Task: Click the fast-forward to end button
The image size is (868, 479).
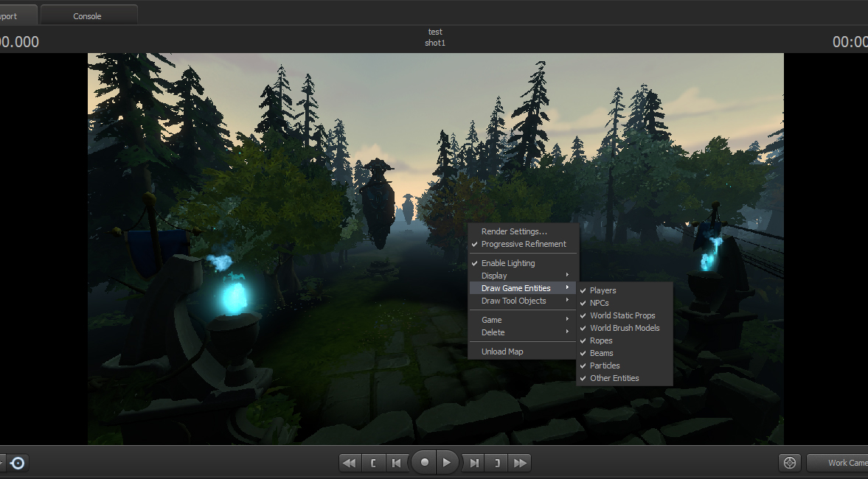Action: (521, 463)
